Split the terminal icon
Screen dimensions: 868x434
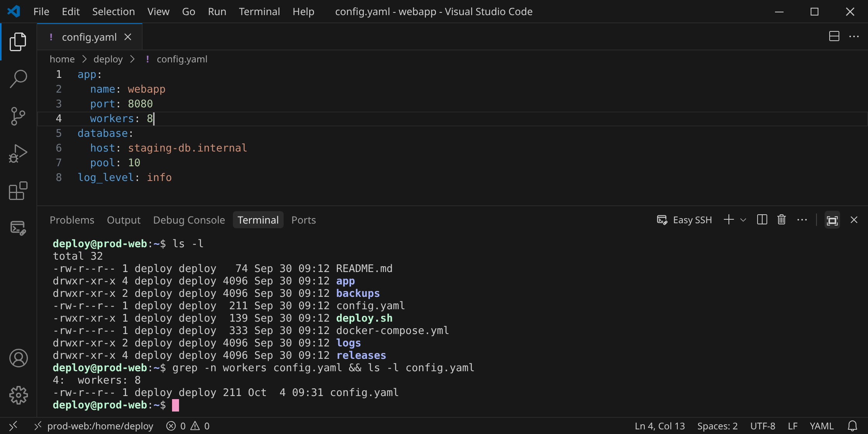[x=762, y=220]
